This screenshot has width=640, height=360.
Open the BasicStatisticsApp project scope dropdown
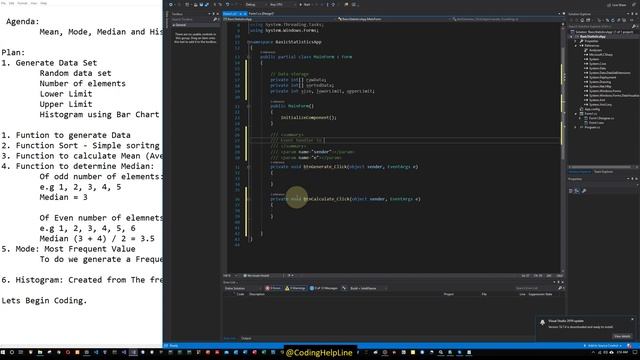pyautogui.click(x=280, y=19)
